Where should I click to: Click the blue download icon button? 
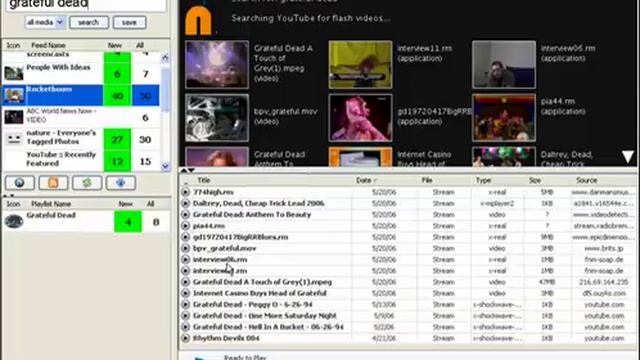[x=120, y=183]
